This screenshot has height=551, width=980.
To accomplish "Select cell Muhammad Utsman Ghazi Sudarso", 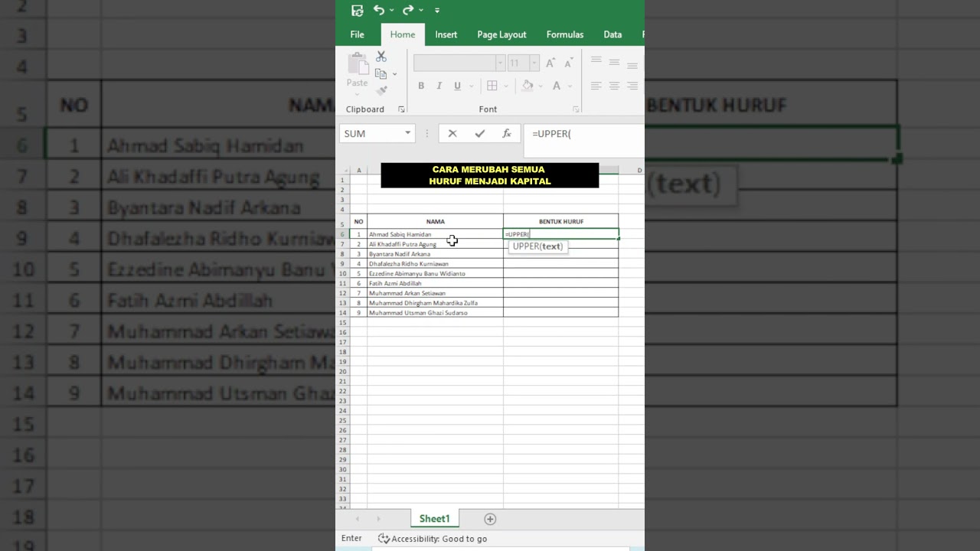I will tap(435, 312).
